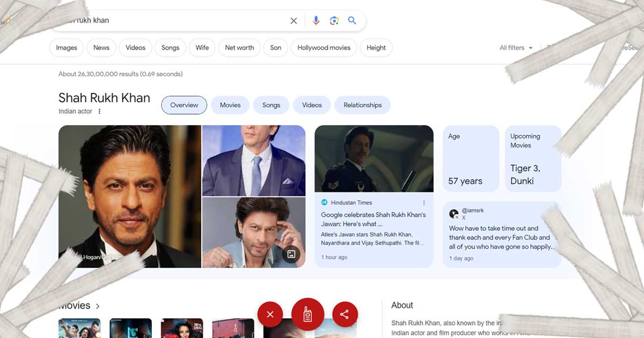Select the Height filter chip

[x=376, y=48]
